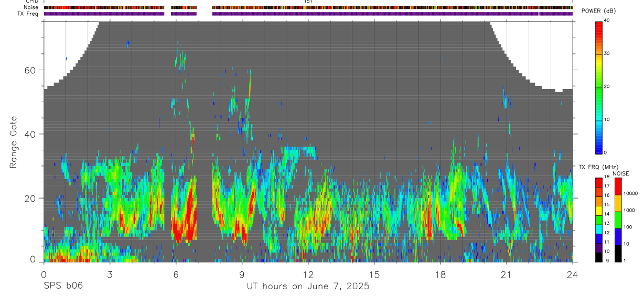Click the 18 value on TX FRQ scale
This screenshot has height=297, width=644.
tap(607, 177)
